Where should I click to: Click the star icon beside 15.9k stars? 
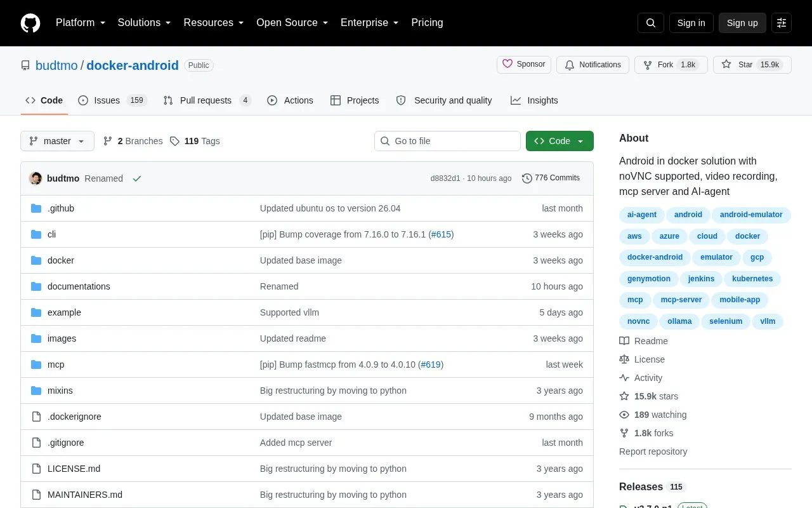coord(624,396)
